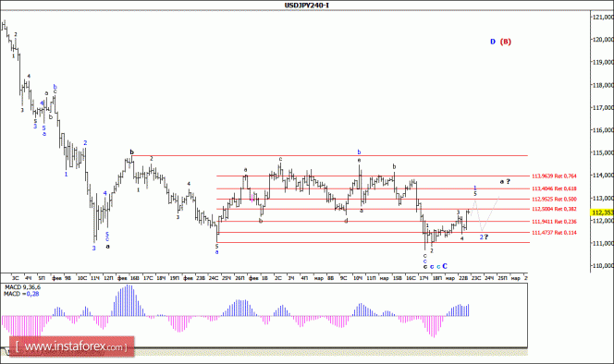This screenshot has width=614, height=364.
Task: Click the 121,000 price axis label
Action: (603, 18)
